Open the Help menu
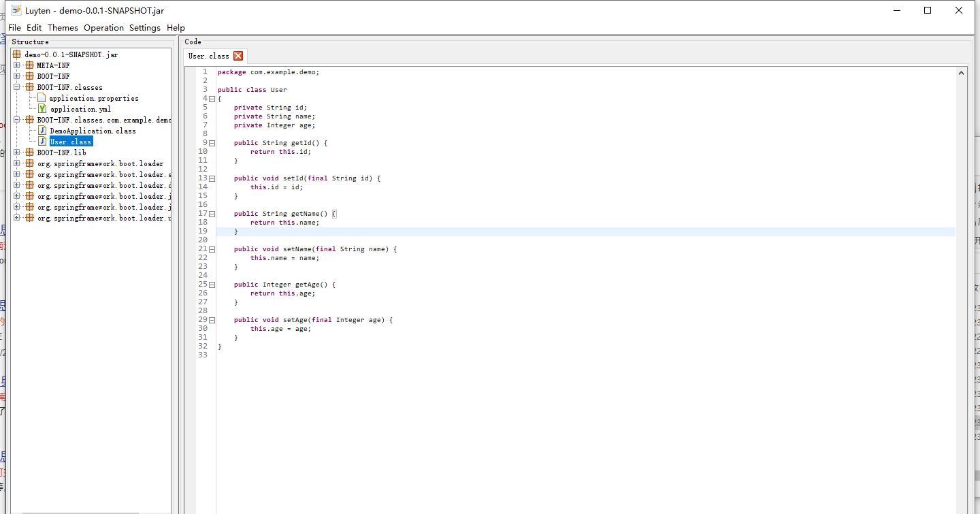 176,28
